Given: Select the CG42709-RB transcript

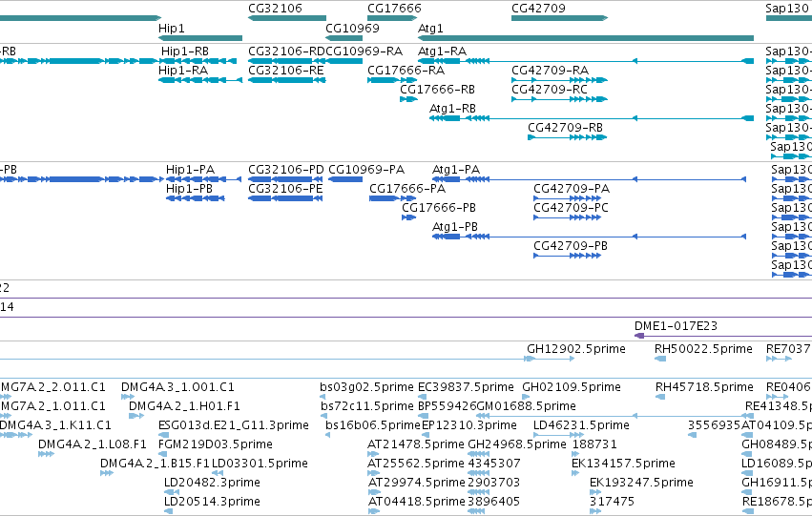Looking at the screenshot, I should (x=567, y=137).
